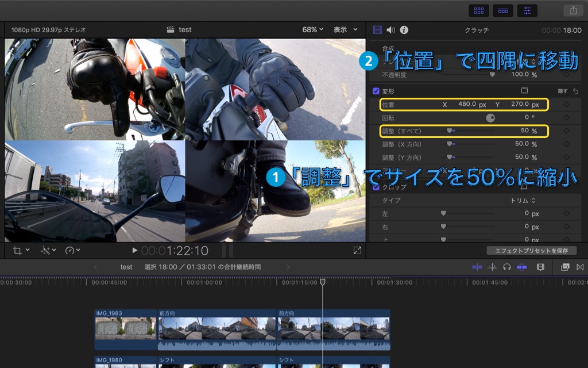Add keyframe for 回転 rotation
The image size is (588, 368).
(x=566, y=117)
